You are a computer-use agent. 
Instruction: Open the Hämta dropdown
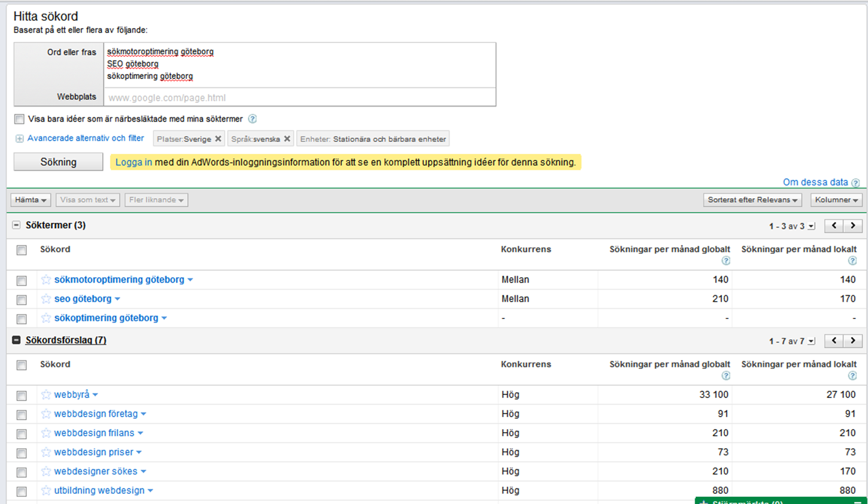tap(31, 200)
